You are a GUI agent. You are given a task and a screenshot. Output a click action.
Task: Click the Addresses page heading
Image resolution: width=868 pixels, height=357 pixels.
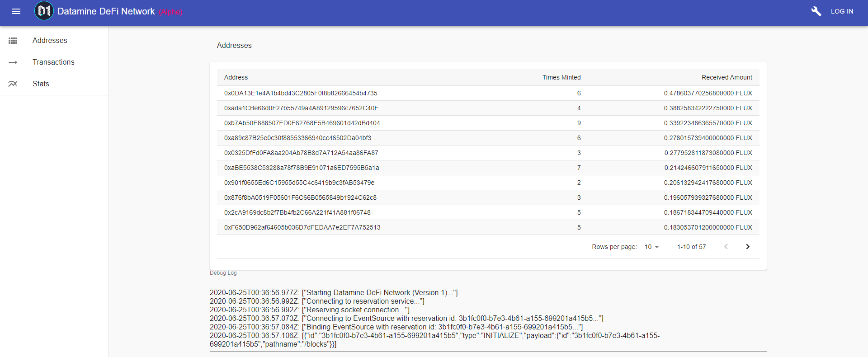(234, 45)
